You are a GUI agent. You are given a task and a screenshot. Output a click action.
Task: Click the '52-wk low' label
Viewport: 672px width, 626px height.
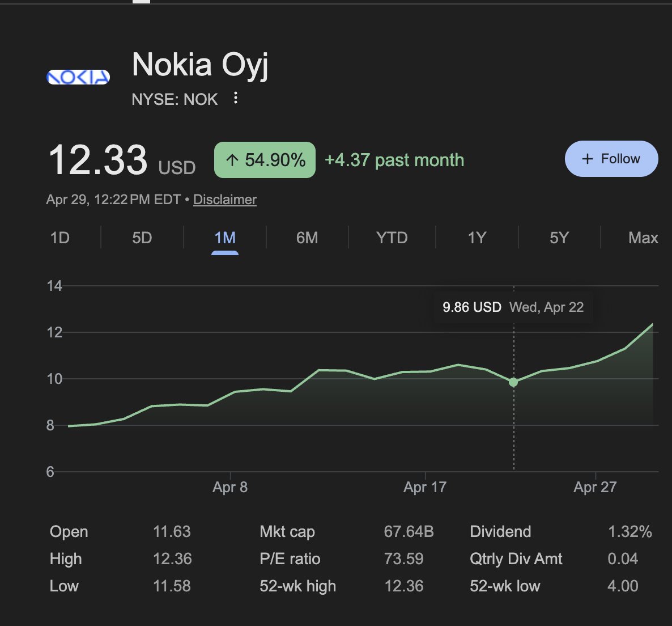(505, 586)
